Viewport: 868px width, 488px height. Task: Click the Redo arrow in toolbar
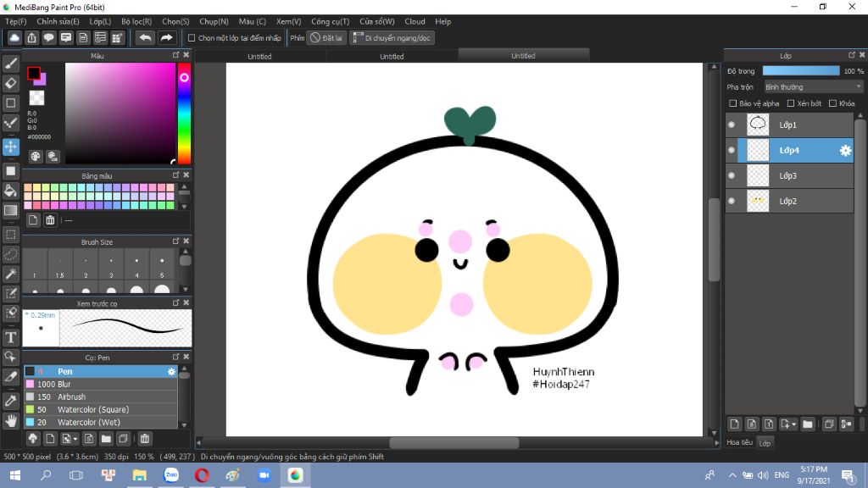point(166,37)
